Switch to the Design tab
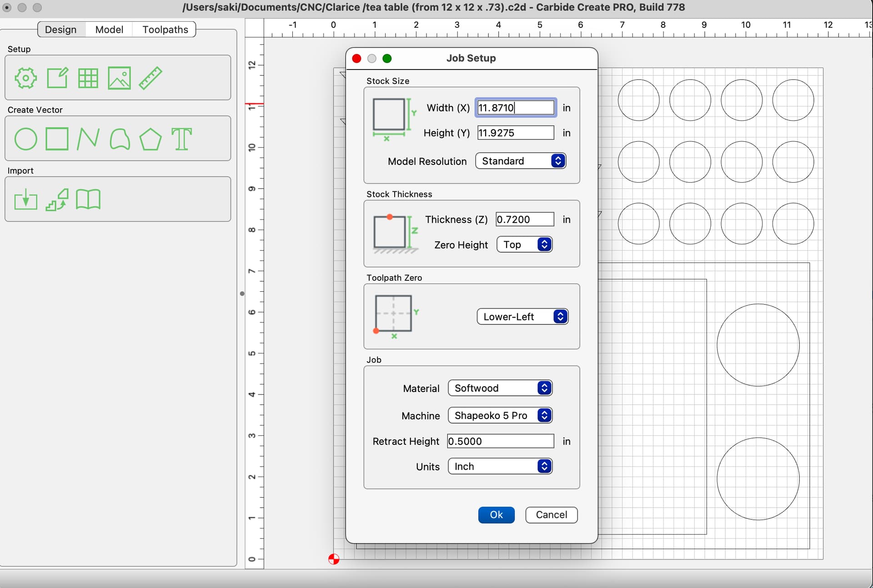This screenshot has height=588, width=873. click(61, 30)
